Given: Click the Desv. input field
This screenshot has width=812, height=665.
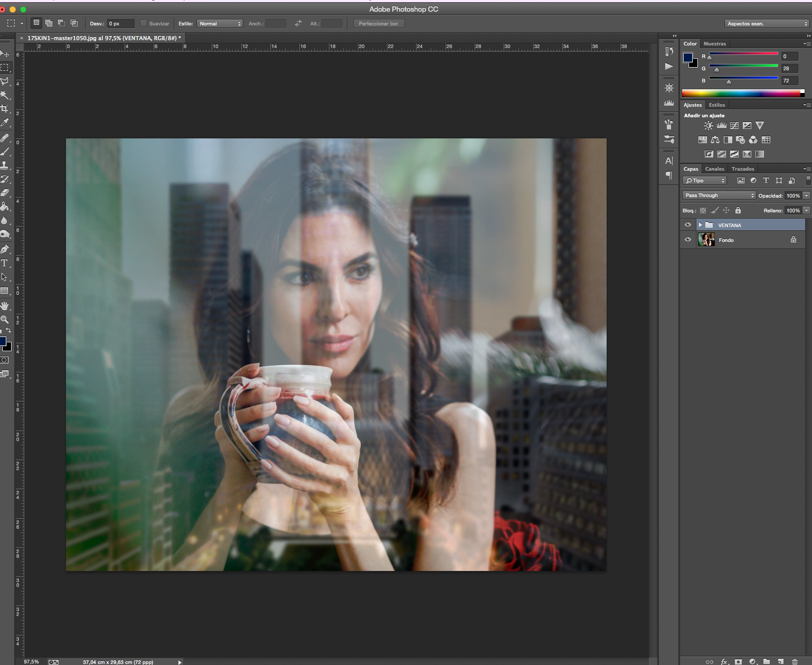Looking at the screenshot, I should point(121,23).
